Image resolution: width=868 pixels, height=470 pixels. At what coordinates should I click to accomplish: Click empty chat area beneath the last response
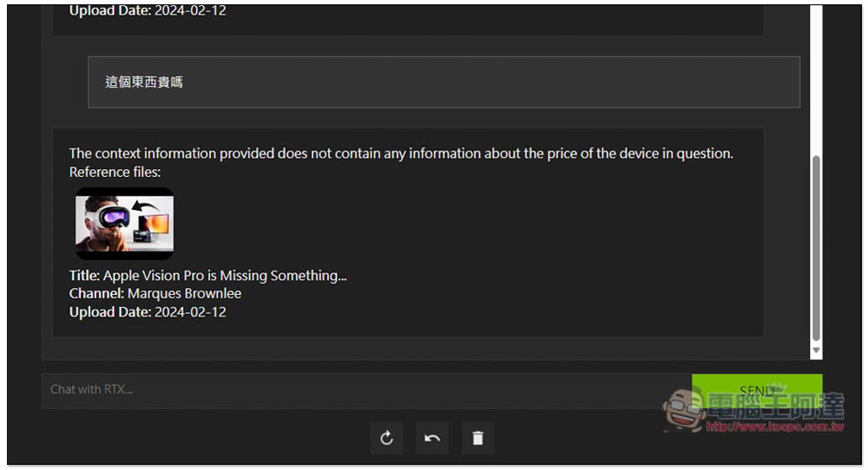(x=408, y=349)
